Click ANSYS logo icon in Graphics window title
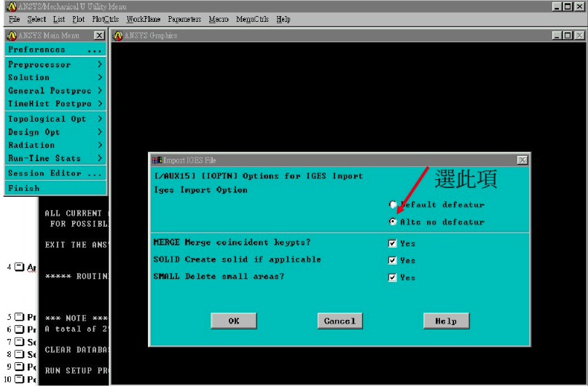 tap(118, 35)
